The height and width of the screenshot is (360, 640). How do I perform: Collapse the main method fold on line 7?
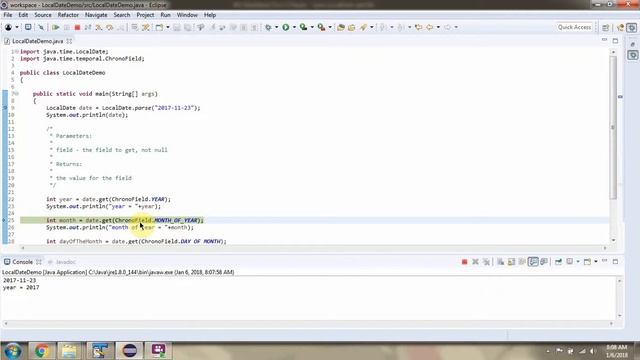tap(17, 94)
